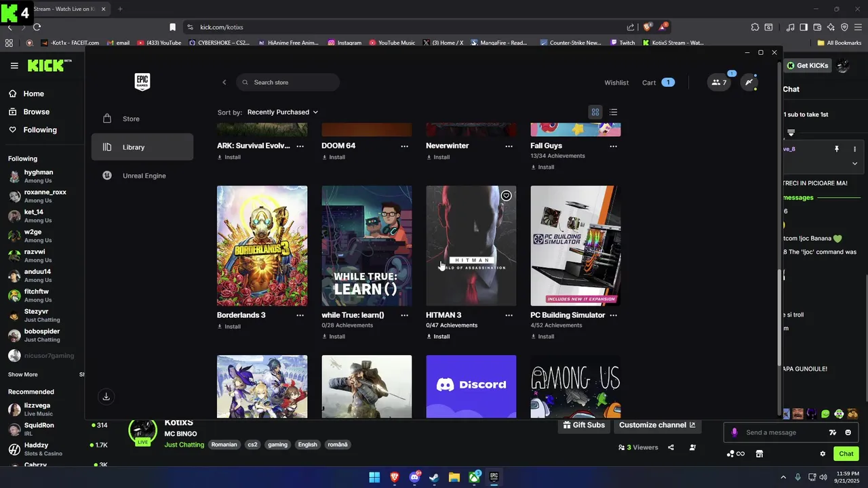Click Get KICKs button
This screenshot has width=868, height=488.
point(807,66)
